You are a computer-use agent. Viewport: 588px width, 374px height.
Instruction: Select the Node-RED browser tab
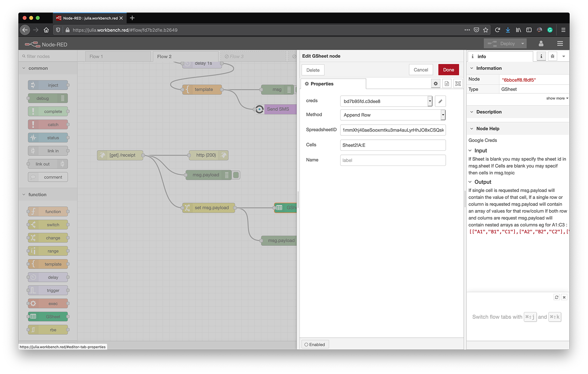click(90, 18)
